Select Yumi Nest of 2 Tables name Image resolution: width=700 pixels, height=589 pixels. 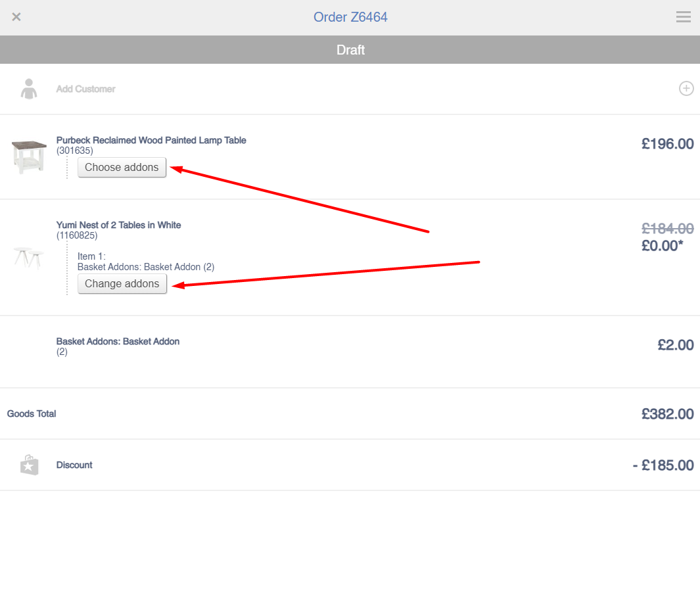[118, 225]
